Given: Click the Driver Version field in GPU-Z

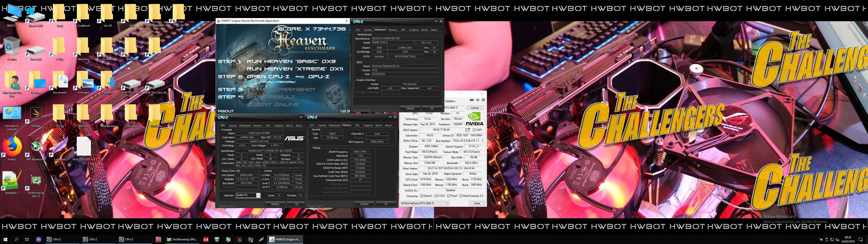Looking at the screenshot, I should click(451, 169).
